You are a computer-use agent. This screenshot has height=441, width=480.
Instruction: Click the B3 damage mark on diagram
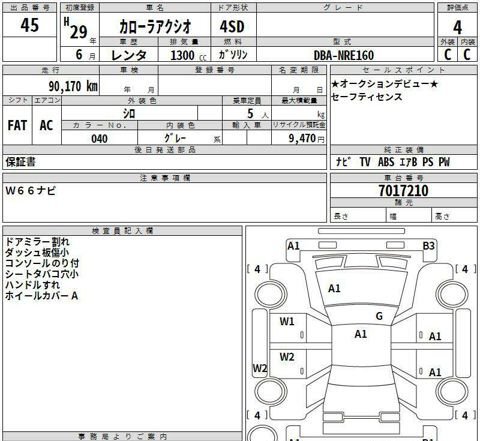click(429, 246)
